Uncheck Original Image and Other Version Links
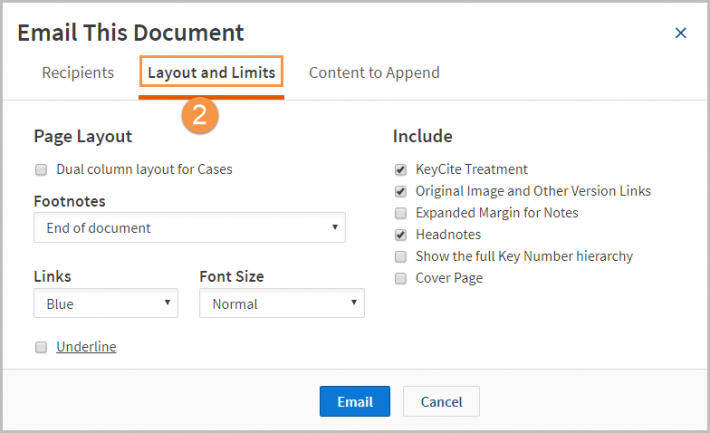This screenshot has height=433, width=710. coord(400,192)
